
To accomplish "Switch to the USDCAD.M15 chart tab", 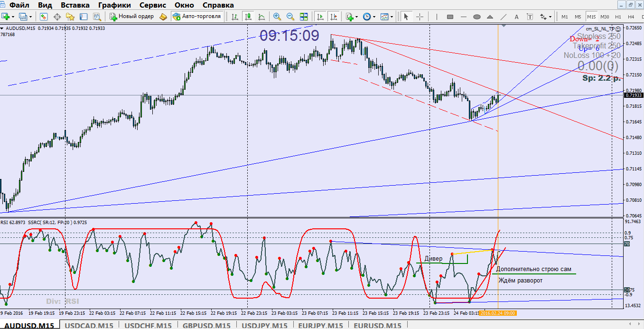I will pos(89,325).
